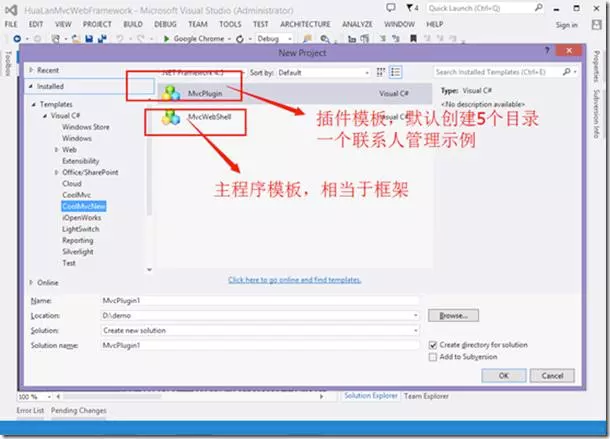This screenshot has width=610, height=439.
Task: Click the bookmark toolbar icon
Action: [413, 38]
